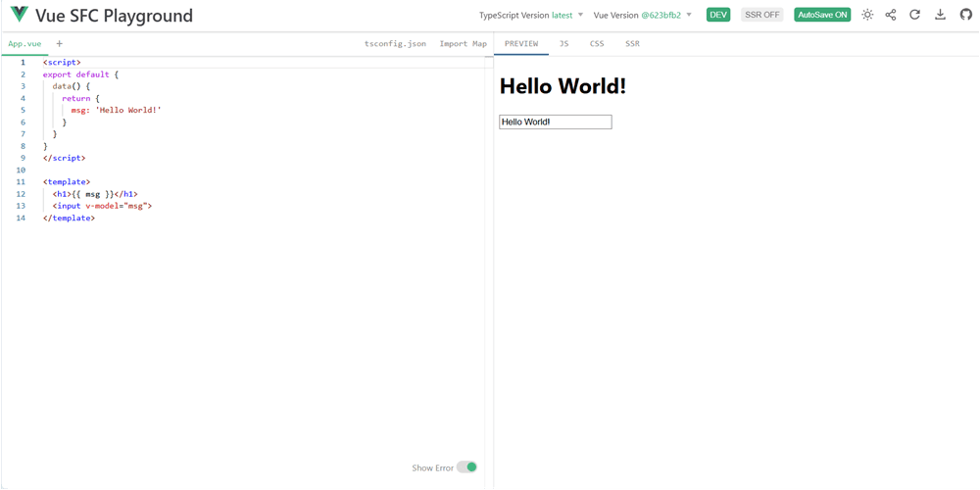The image size is (980, 490).
Task: Download project files icon
Action: (940, 15)
